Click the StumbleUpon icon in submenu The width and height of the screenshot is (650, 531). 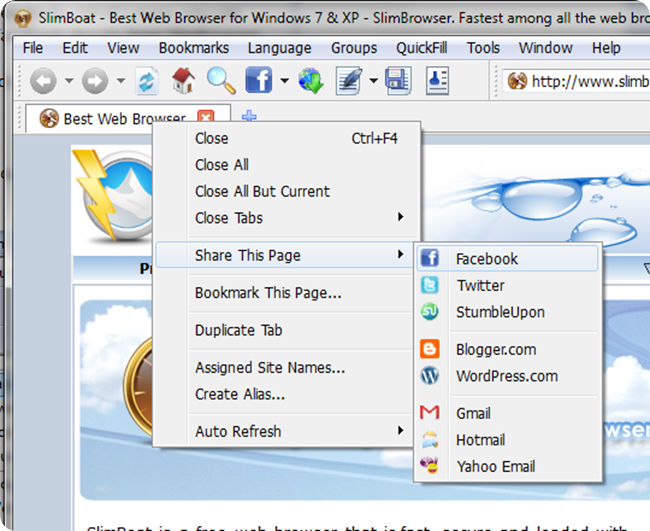(x=430, y=312)
